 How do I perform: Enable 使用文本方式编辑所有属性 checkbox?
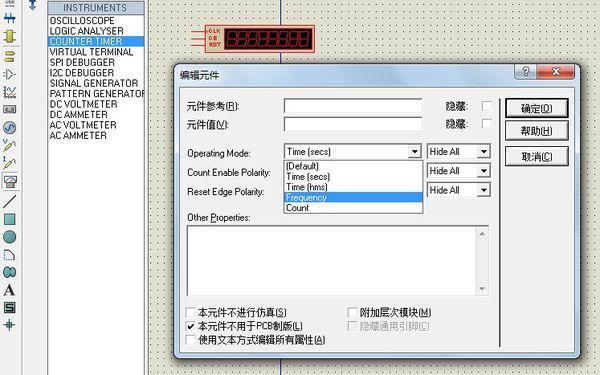click(x=190, y=339)
